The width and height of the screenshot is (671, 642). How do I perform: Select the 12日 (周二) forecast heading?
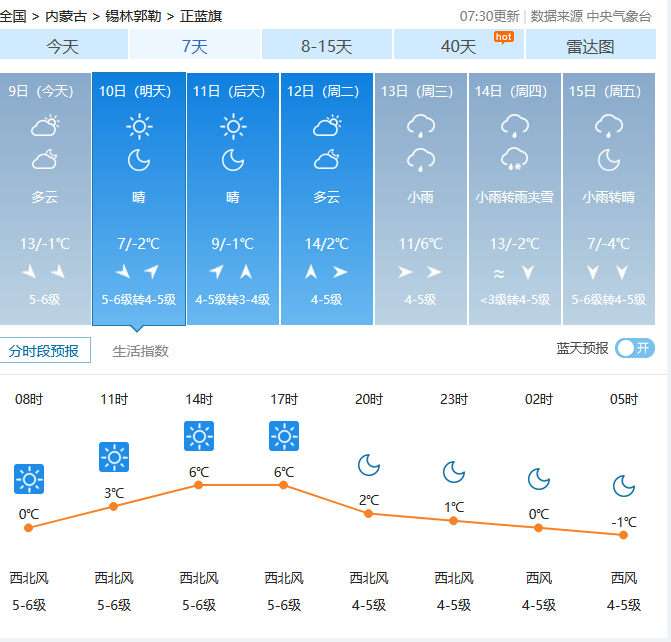click(x=323, y=91)
